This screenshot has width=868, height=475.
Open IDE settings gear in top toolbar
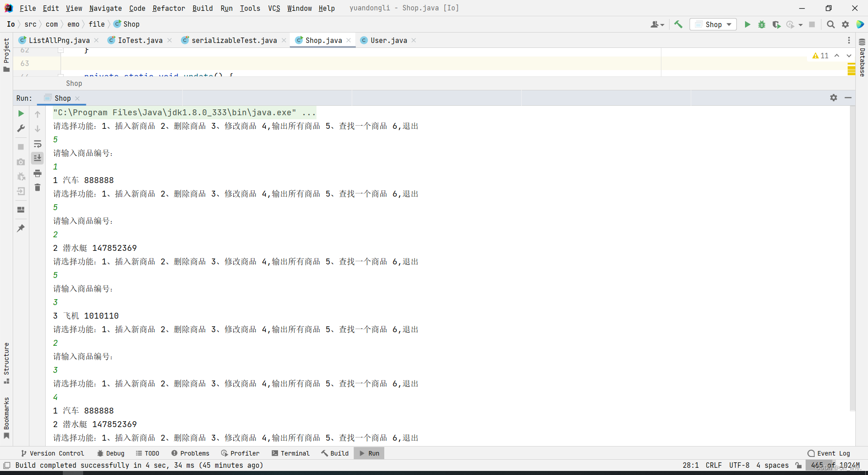[x=845, y=24]
